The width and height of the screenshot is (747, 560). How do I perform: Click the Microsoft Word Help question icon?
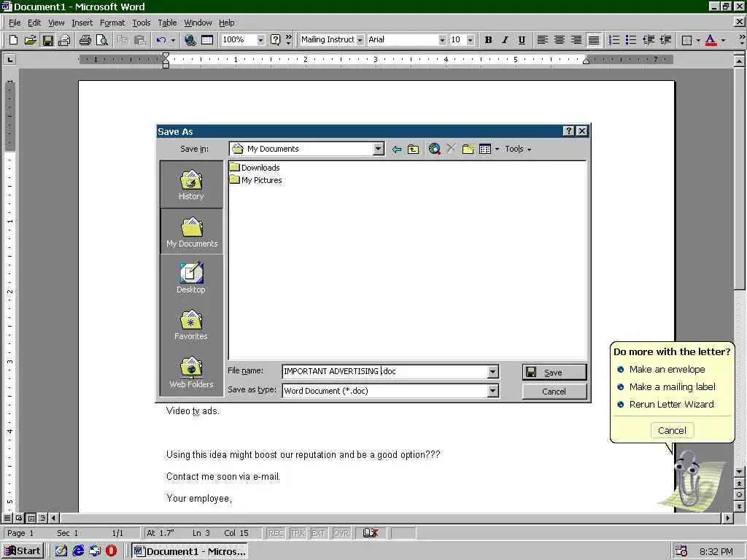(x=275, y=40)
